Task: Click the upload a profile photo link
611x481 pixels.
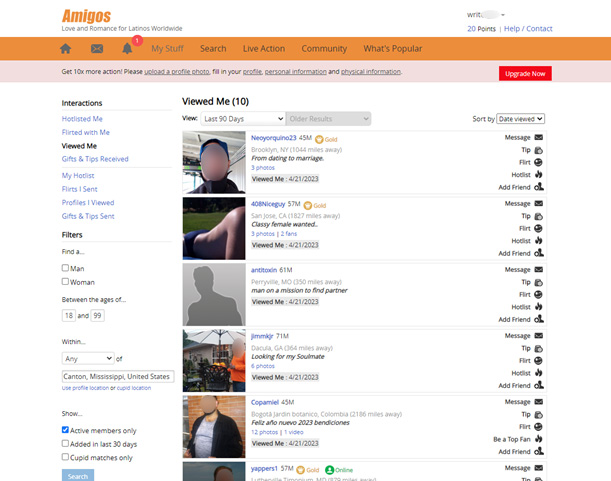Action: coord(177,72)
